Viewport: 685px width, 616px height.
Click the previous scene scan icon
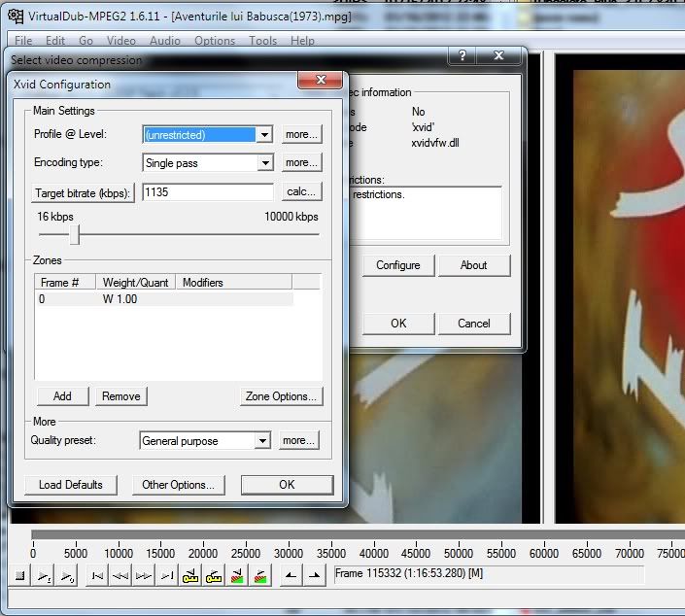(237, 576)
